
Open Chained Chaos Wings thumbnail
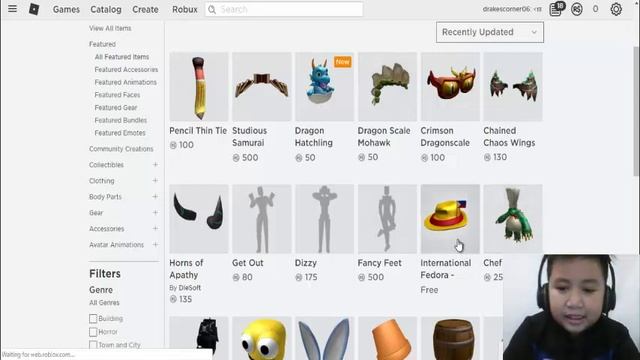tap(513, 87)
